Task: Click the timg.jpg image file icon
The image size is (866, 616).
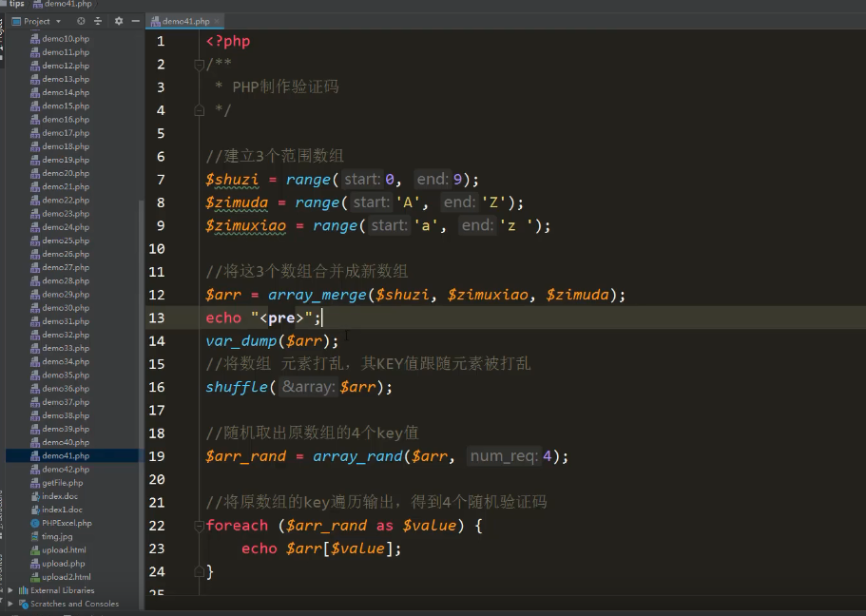Action: point(35,536)
